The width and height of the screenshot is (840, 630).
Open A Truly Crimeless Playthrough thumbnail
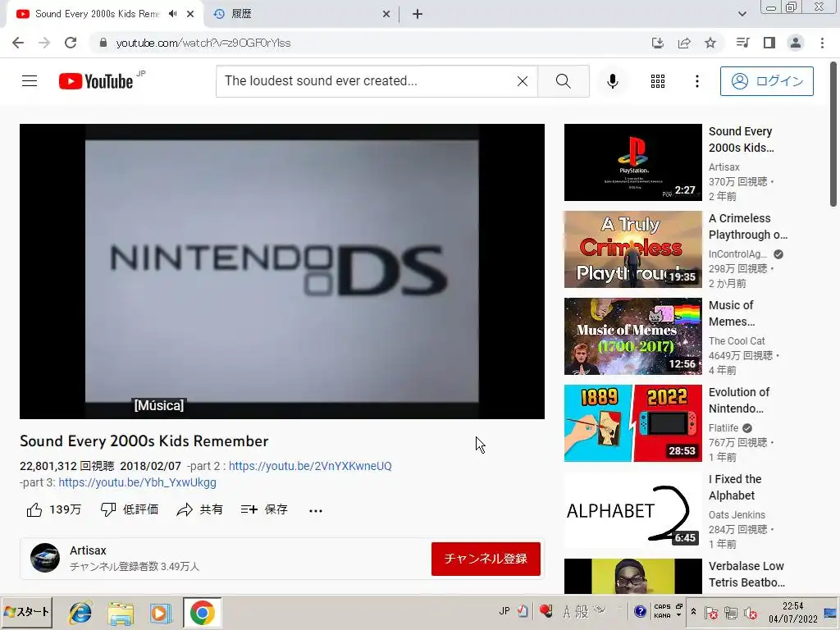632,249
